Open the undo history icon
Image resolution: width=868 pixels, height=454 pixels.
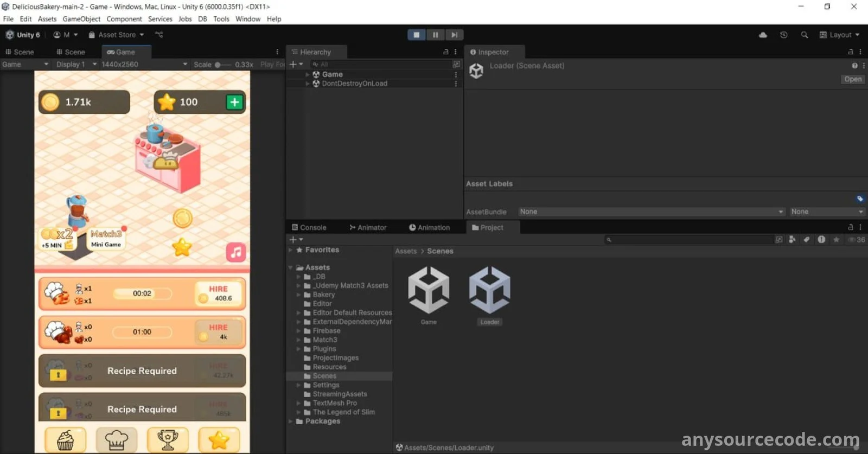(x=783, y=35)
